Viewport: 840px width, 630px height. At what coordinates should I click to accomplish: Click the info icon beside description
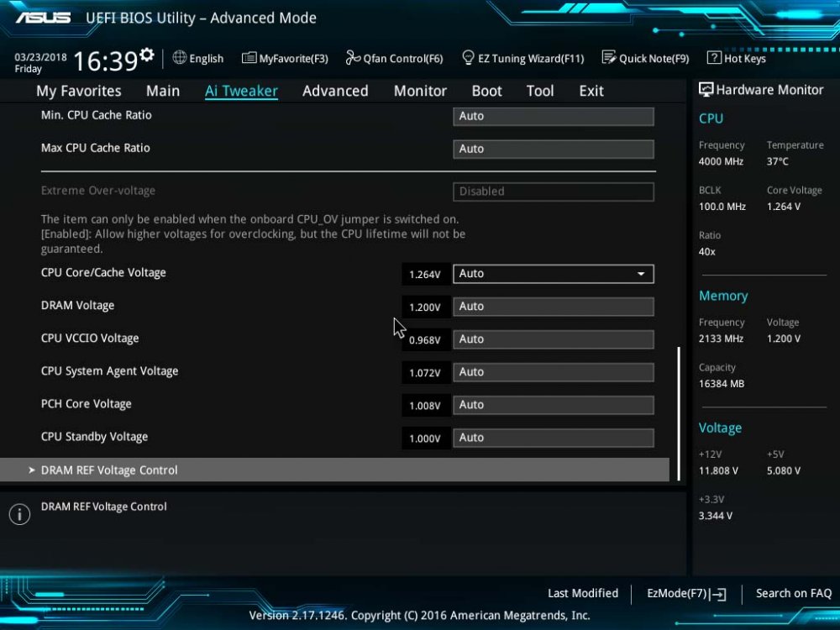coord(20,514)
